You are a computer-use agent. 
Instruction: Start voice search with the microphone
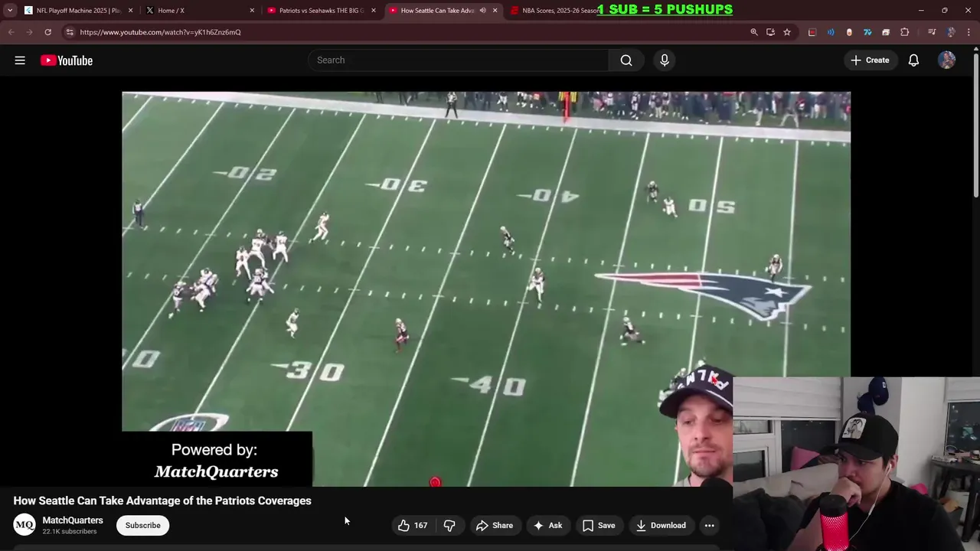[x=665, y=60]
